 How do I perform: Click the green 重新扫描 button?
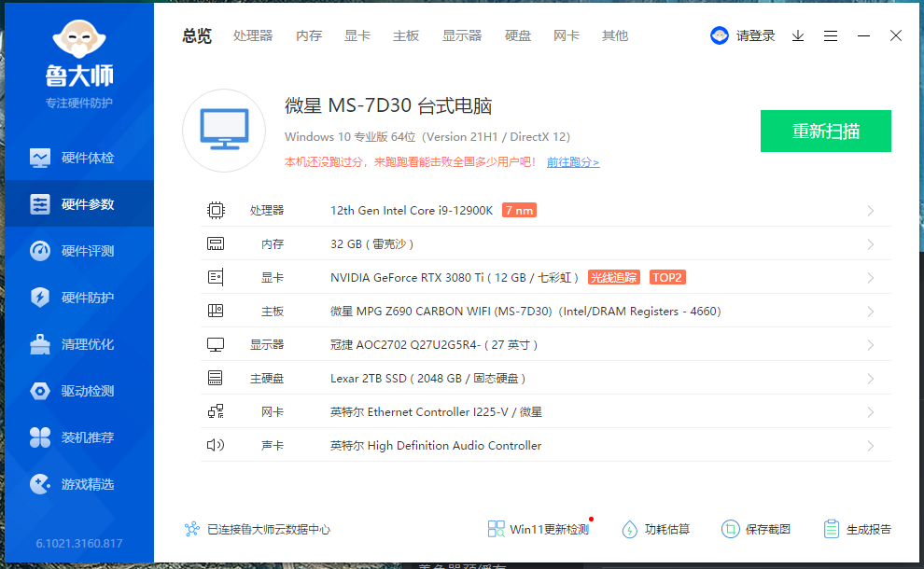point(825,131)
